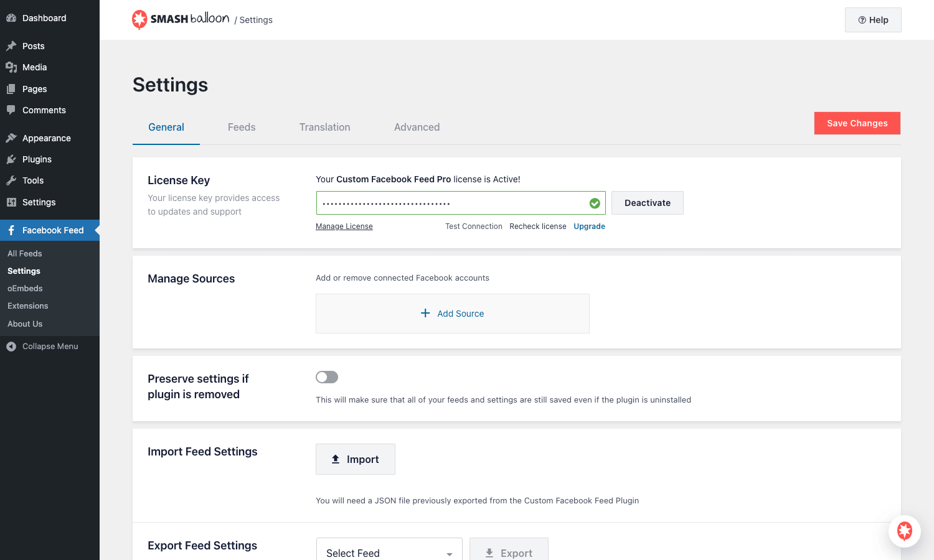
Task: Click the plus icon beside Add Source
Action: pyautogui.click(x=425, y=313)
